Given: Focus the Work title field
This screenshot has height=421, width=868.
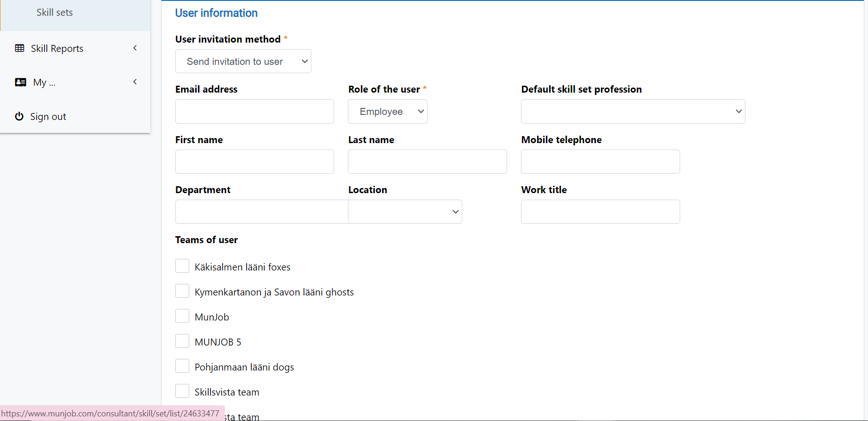Looking at the screenshot, I should click(x=601, y=212).
